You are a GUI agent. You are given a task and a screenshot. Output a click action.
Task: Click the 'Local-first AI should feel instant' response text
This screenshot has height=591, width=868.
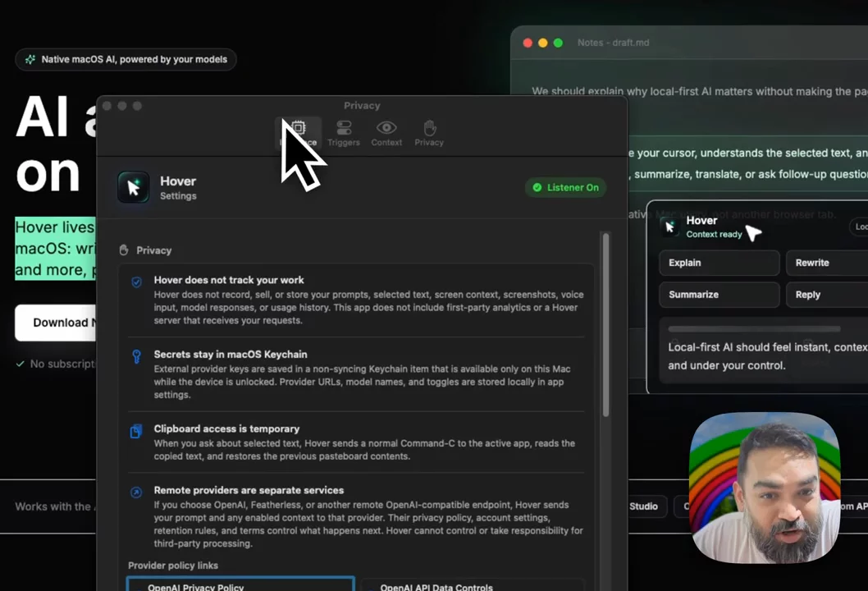[x=768, y=356]
